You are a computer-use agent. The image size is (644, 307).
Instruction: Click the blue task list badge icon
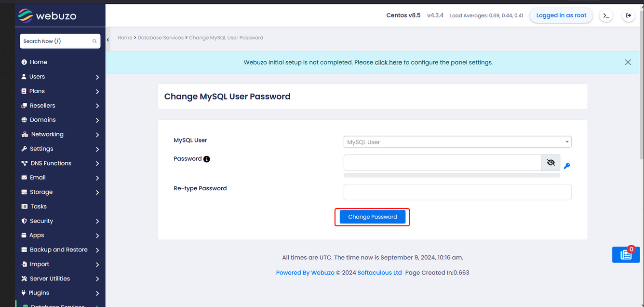pos(626,254)
